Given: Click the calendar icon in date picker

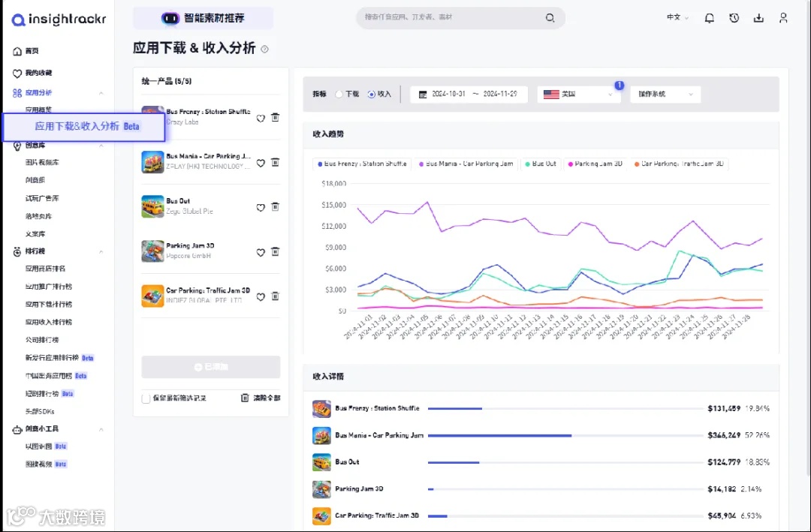Looking at the screenshot, I should coord(423,95).
